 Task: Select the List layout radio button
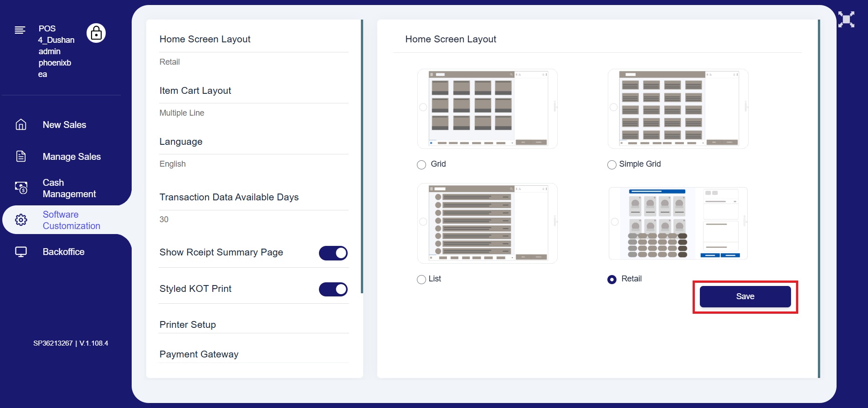click(x=421, y=280)
